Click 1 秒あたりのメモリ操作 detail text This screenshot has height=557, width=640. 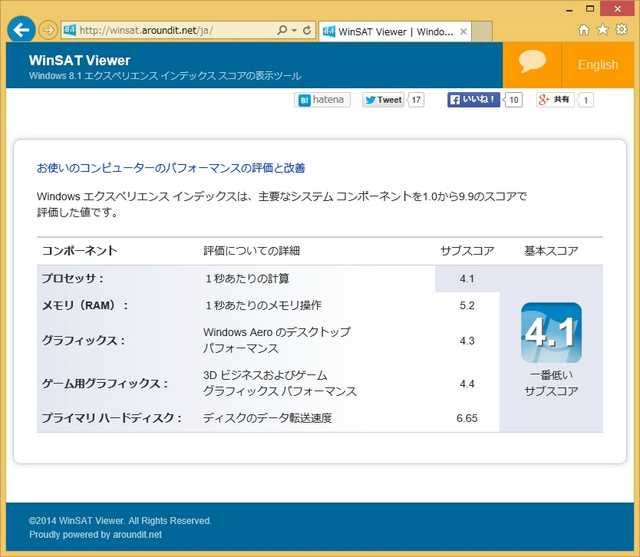[262, 305]
